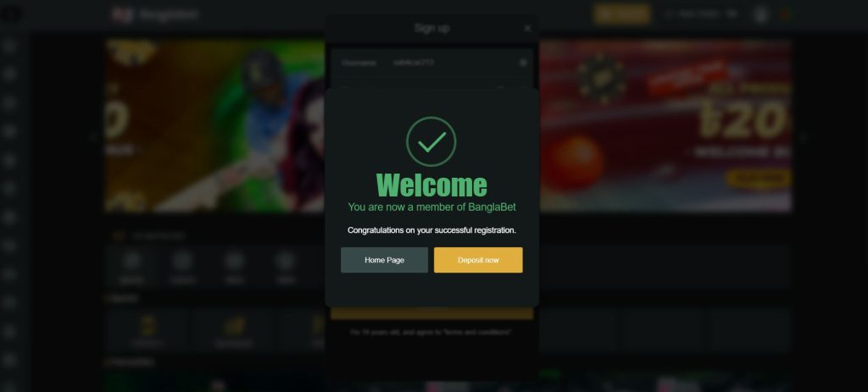
Task: Go to previous banner with left arrow
Action: point(93,138)
